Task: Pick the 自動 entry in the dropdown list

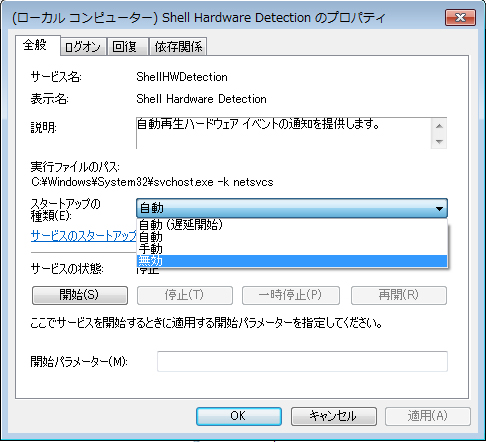Action: (292, 237)
